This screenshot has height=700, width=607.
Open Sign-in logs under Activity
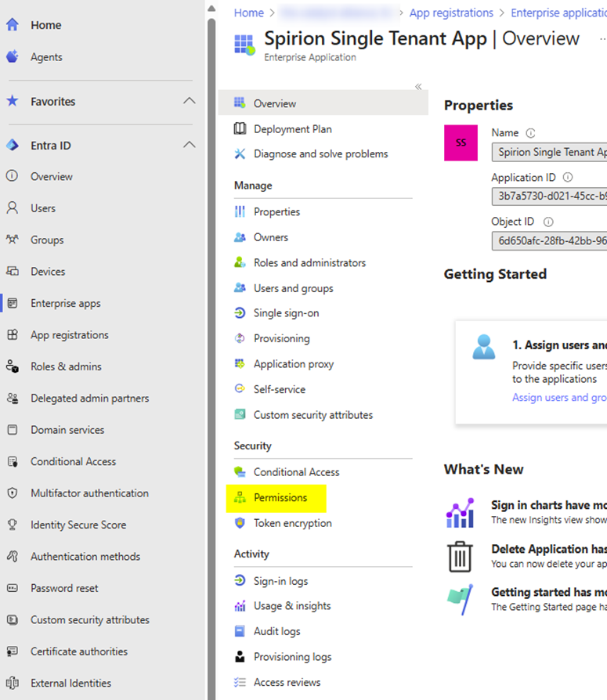[281, 581]
